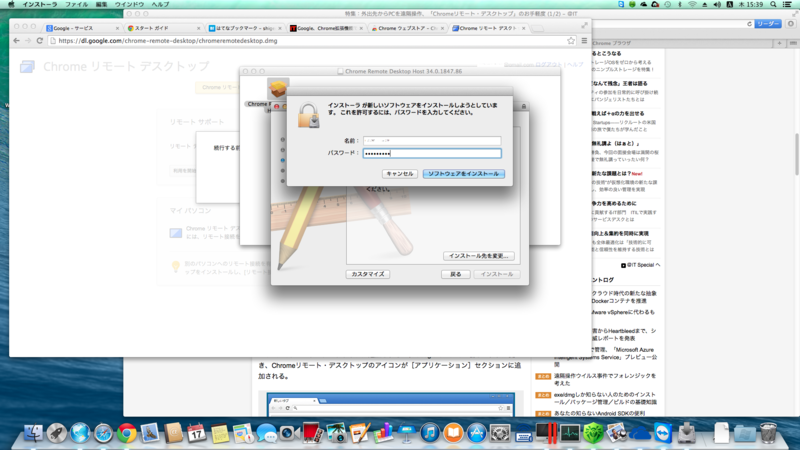Click the カスタマイズ button in installer
Screen dimensions: 800x450
coord(367,274)
